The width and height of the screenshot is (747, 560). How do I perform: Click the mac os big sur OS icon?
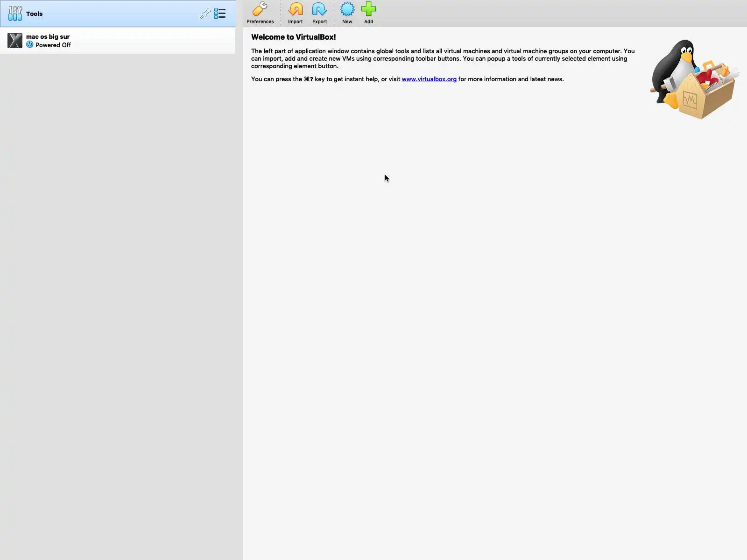click(x=15, y=41)
